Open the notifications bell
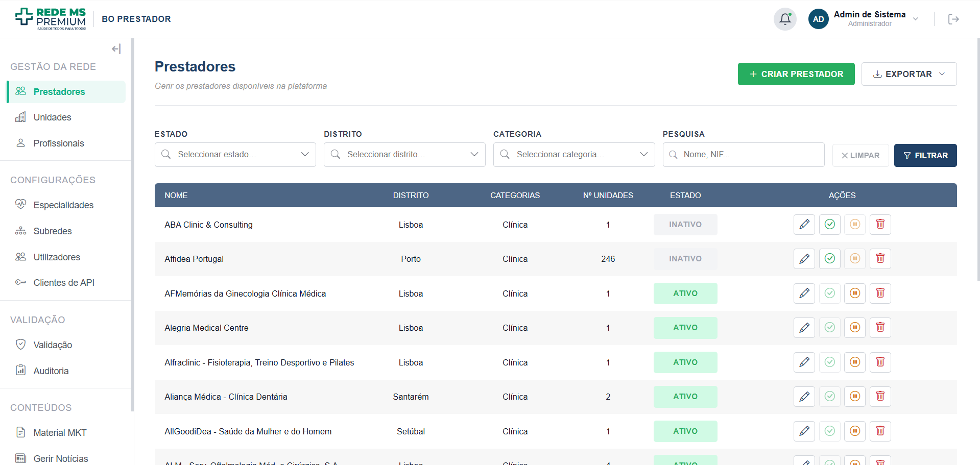 785,19
